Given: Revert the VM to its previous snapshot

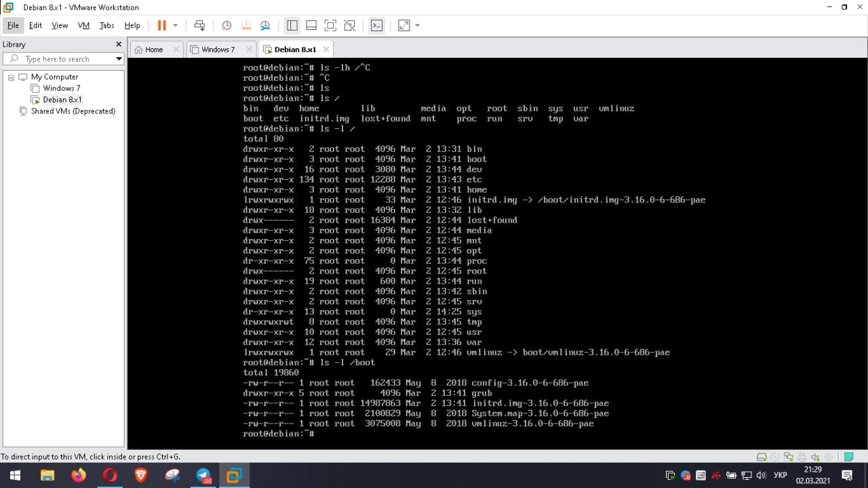Looking at the screenshot, I should click(x=246, y=25).
